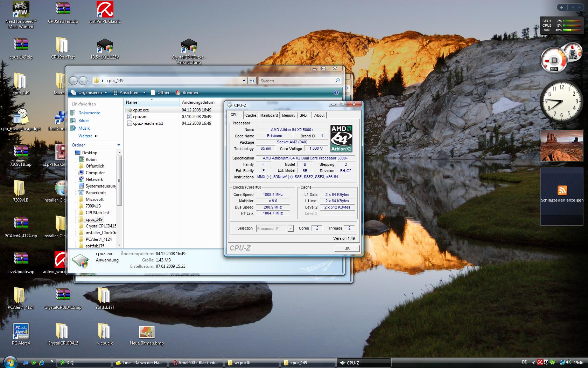This screenshot has height=368, width=588.
Task: Select LiveUpdate.zip archive on desktop
Action: (x=21, y=263)
